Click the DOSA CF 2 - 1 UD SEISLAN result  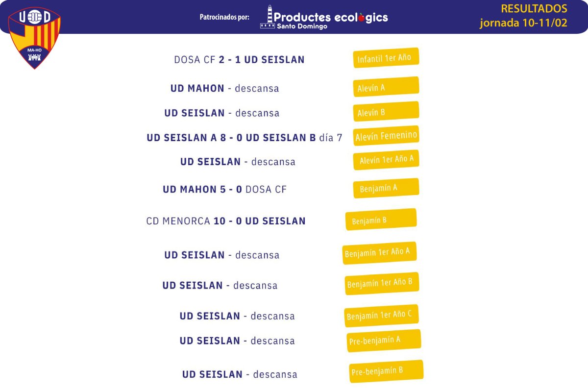click(239, 60)
